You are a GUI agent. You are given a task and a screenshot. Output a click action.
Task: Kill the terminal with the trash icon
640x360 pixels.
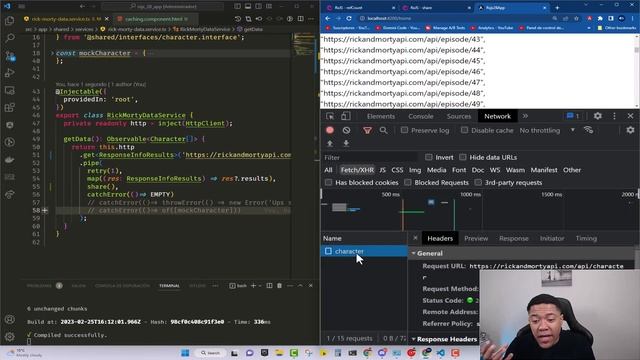[280, 286]
